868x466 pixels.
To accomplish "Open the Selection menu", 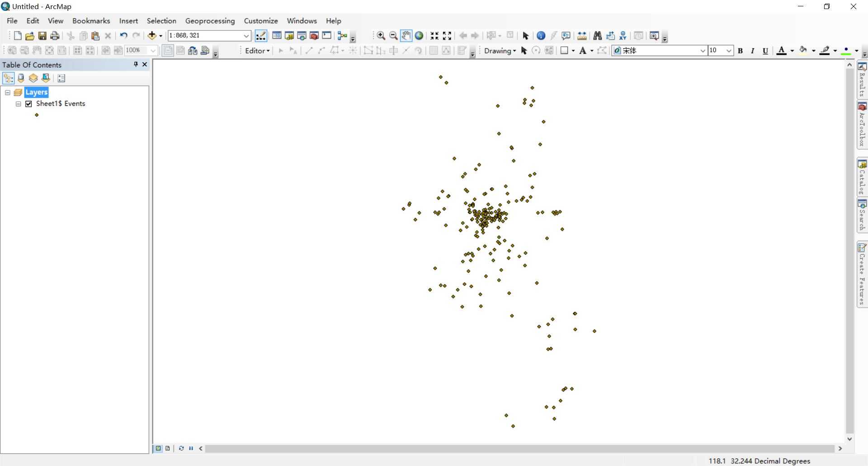I will (x=161, y=21).
